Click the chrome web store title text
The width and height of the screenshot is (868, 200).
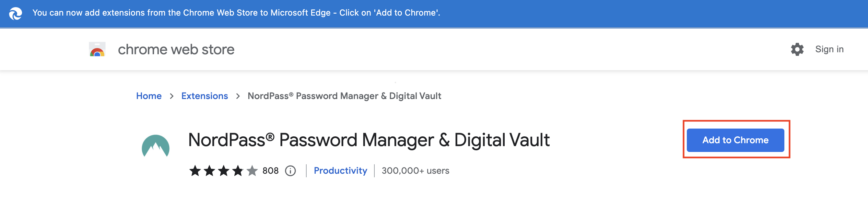[176, 50]
